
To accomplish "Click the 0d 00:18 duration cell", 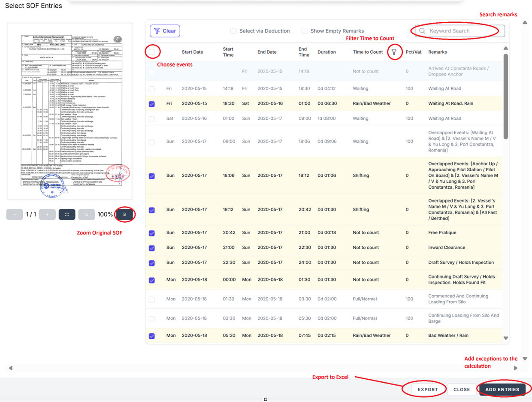I will click(327, 233).
